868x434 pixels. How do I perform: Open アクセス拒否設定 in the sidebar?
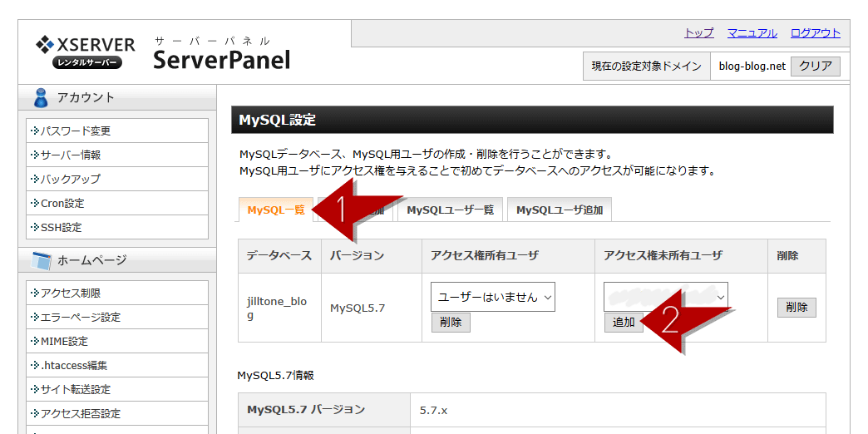pos(117,413)
